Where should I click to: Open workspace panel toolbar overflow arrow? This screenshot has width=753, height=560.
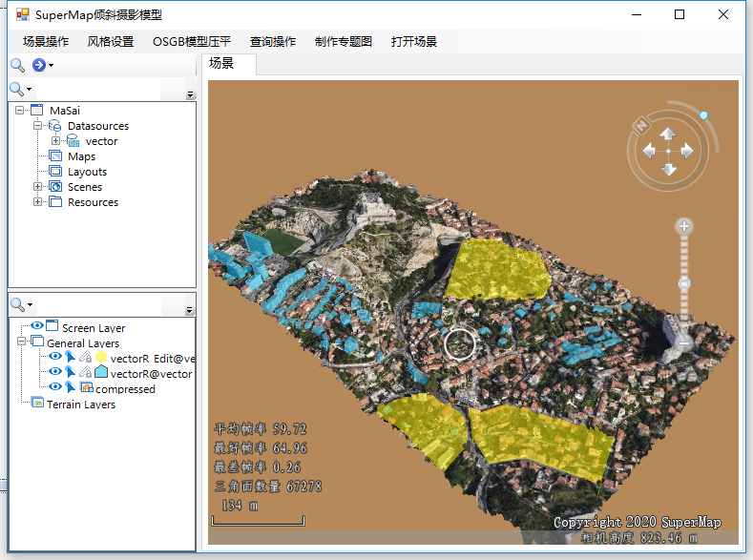tap(190, 94)
